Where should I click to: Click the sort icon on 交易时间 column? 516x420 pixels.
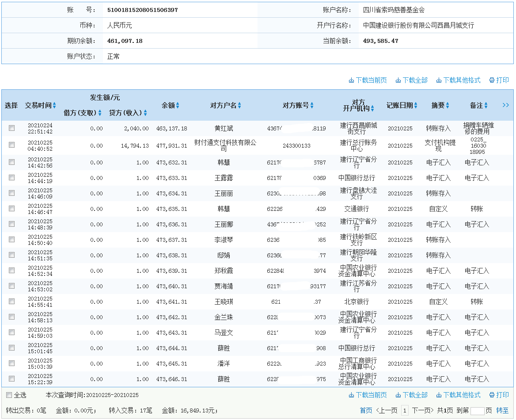54,105
